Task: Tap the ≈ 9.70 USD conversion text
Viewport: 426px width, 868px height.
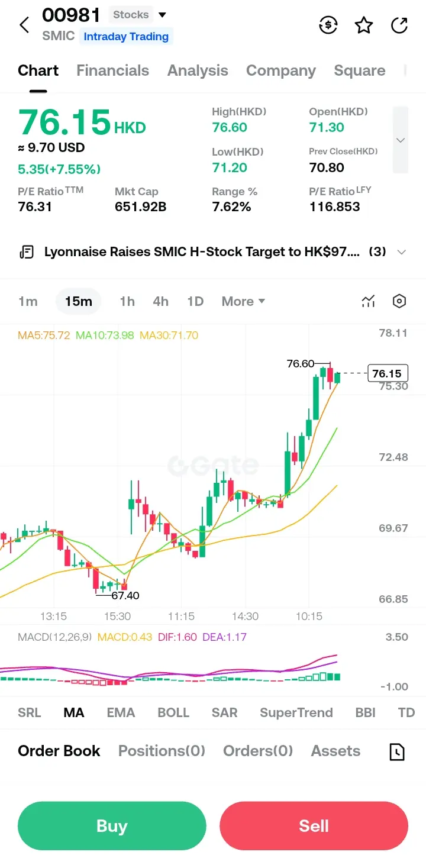Action: pyautogui.click(x=51, y=148)
